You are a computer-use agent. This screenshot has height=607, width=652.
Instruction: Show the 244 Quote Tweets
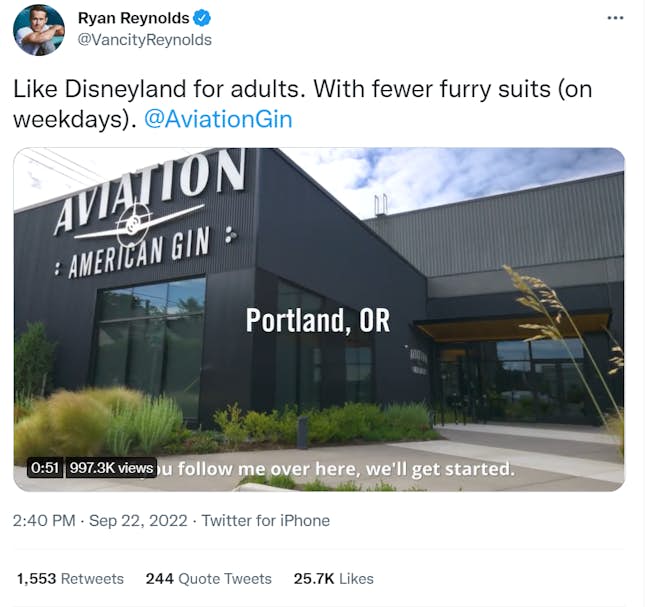coord(208,578)
